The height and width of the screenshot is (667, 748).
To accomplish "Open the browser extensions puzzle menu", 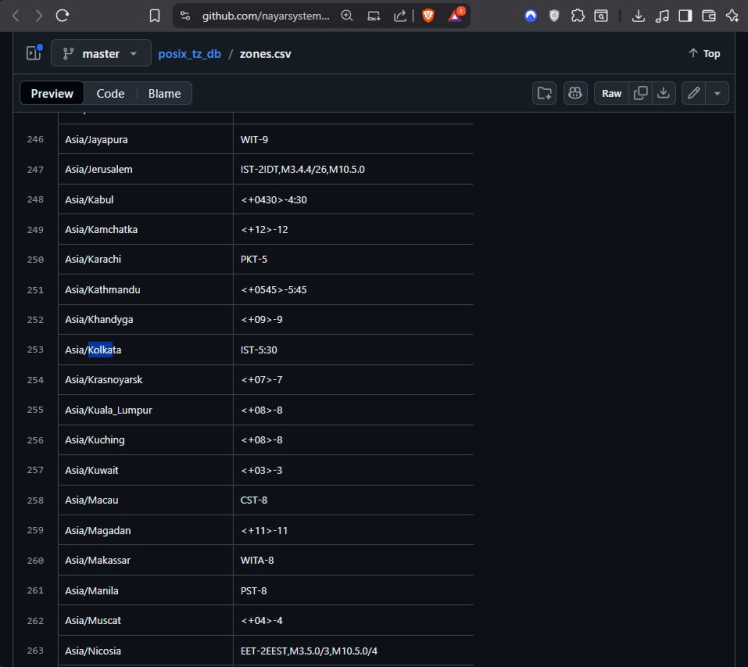I will [x=578, y=16].
